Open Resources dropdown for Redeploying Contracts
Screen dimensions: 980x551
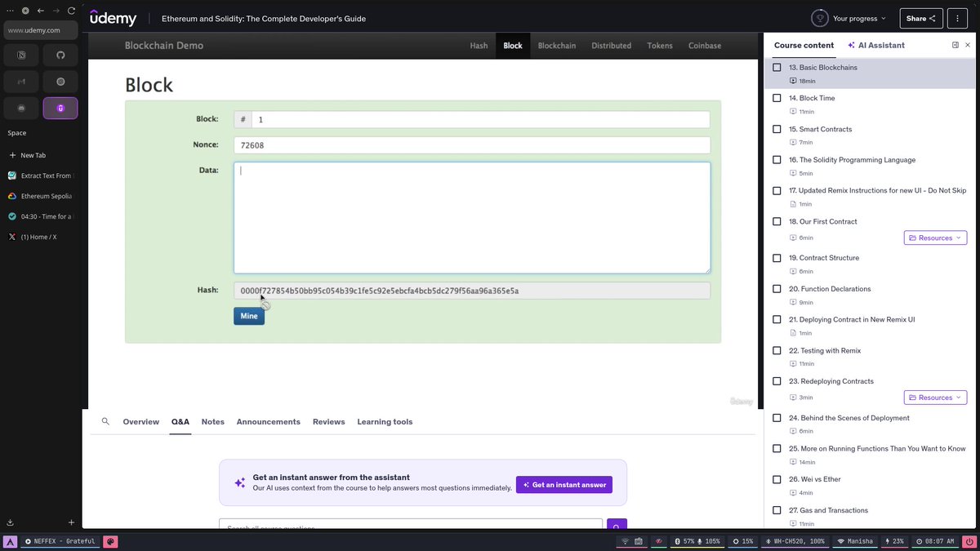(x=935, y=398)
